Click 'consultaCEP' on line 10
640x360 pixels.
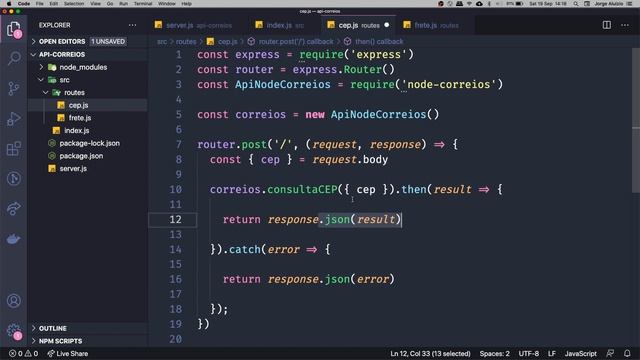pyautogui.click(x=302, y=189)
